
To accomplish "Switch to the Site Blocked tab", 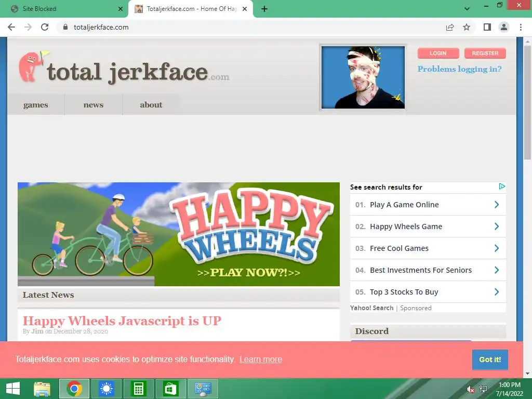I will click(x=64, y=9).
